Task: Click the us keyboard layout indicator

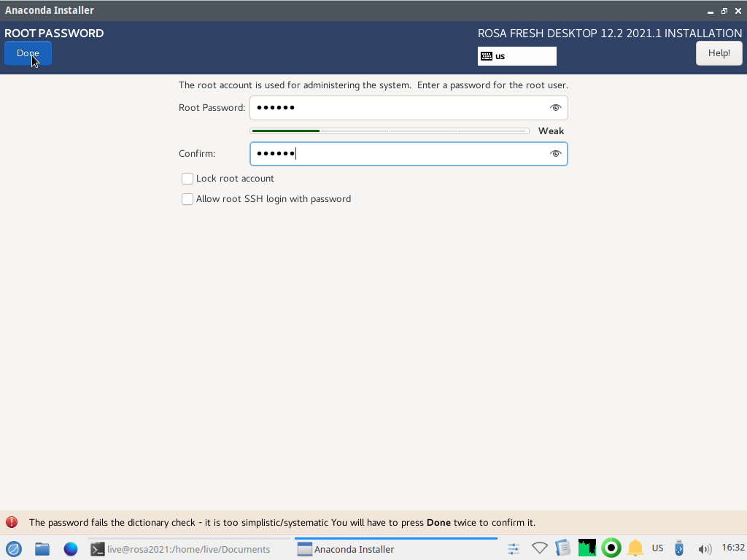Action: 516,56
